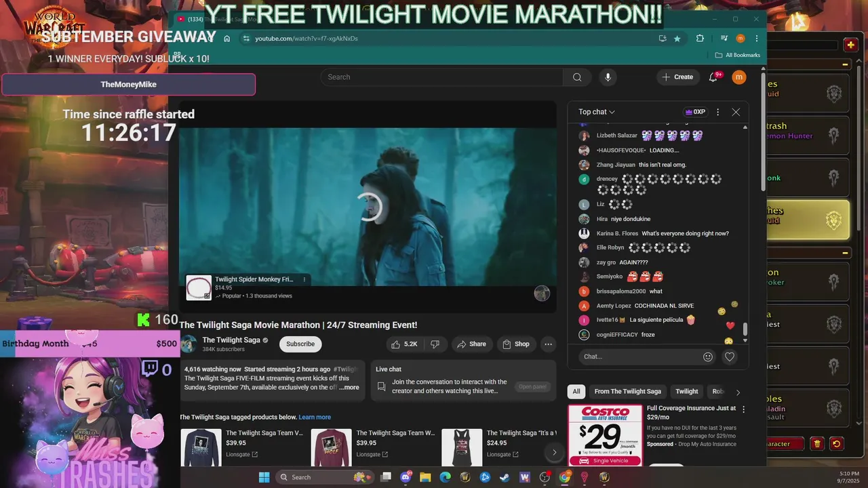This screenshot has width=868, height=488.
Task: Open Microsoft Edge from the taskbar
Action: (445, 477)
